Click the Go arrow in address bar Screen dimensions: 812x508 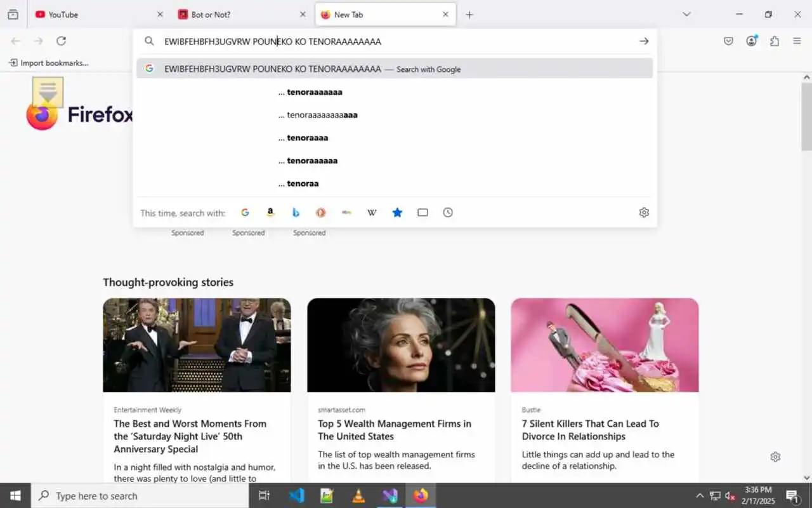(644, 41)
